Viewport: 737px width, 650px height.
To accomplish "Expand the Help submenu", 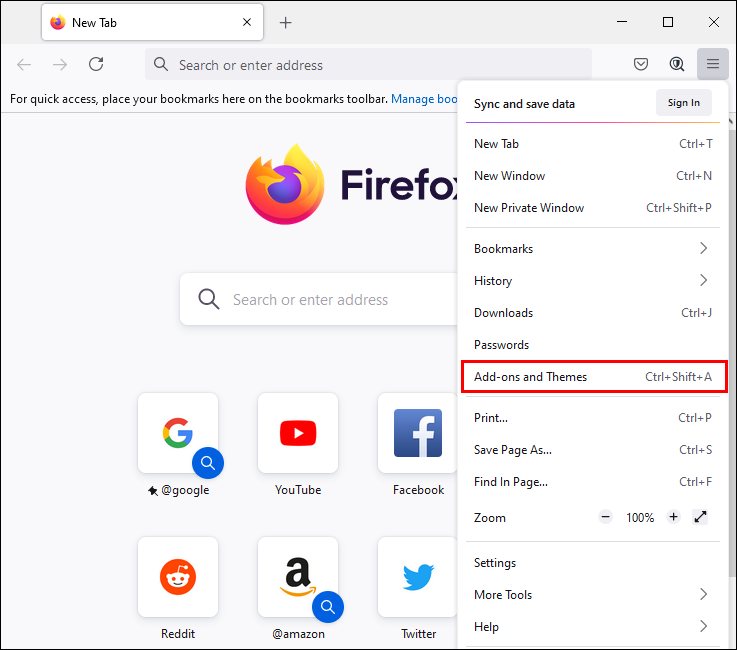I will (x=593, y=627).
